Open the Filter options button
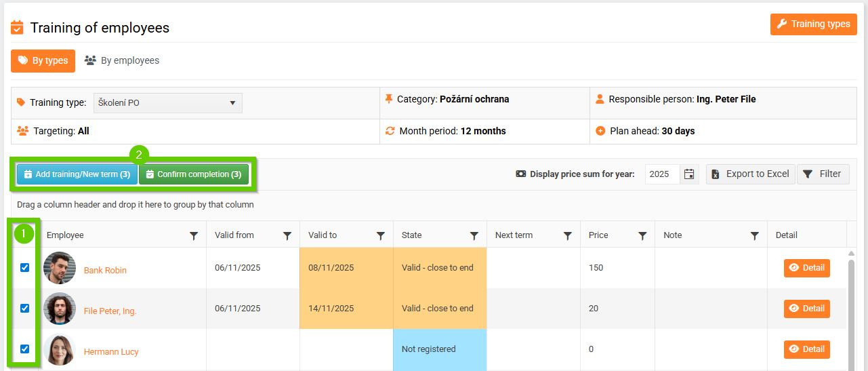The height and width of the screenshot is (371, 868). click(823, 174)
